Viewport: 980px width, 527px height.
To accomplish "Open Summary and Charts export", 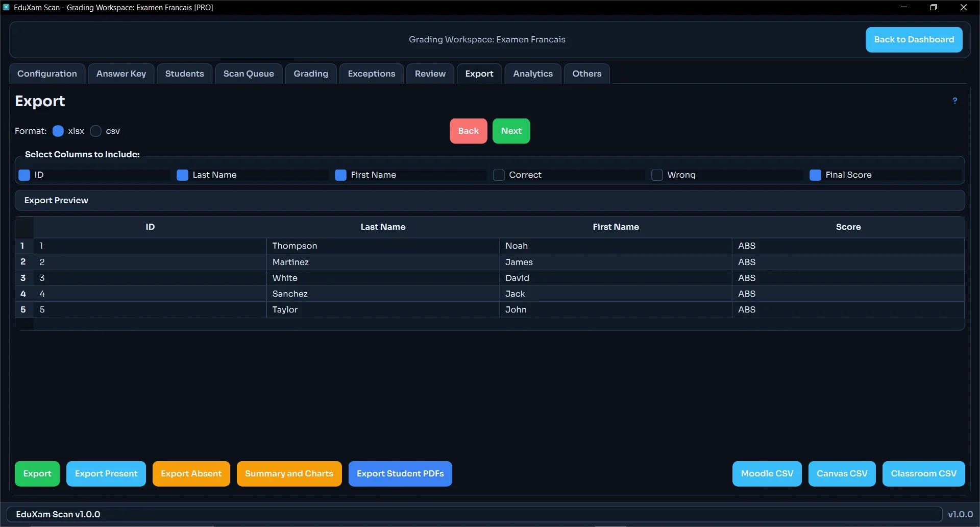I will pyautogui.click(x=289, y=474).
